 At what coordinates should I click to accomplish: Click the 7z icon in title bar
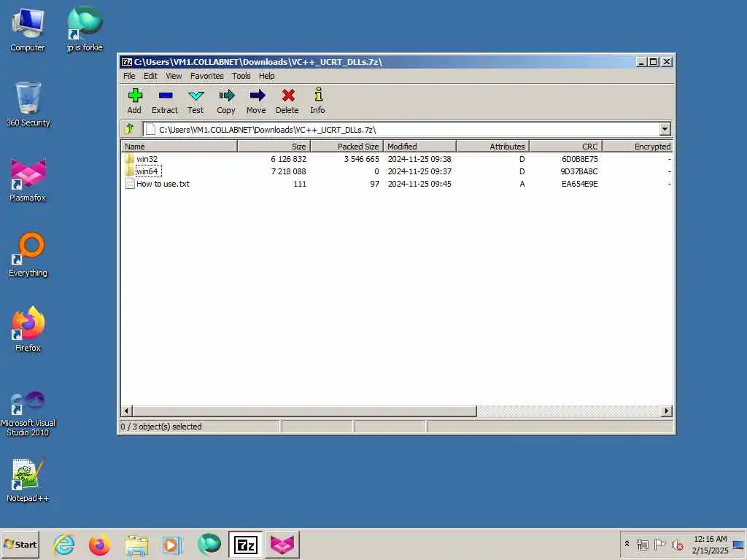point(127,62)
